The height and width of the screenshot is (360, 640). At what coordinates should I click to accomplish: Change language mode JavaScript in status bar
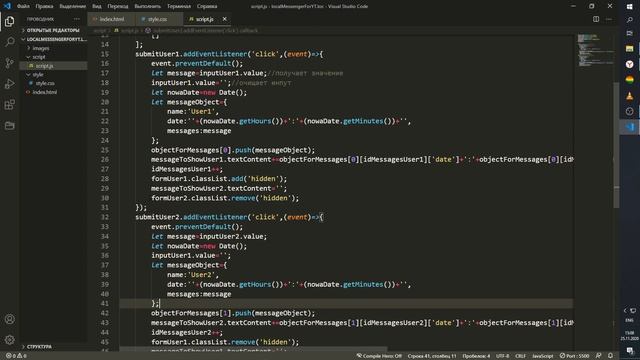pos(542,356)
